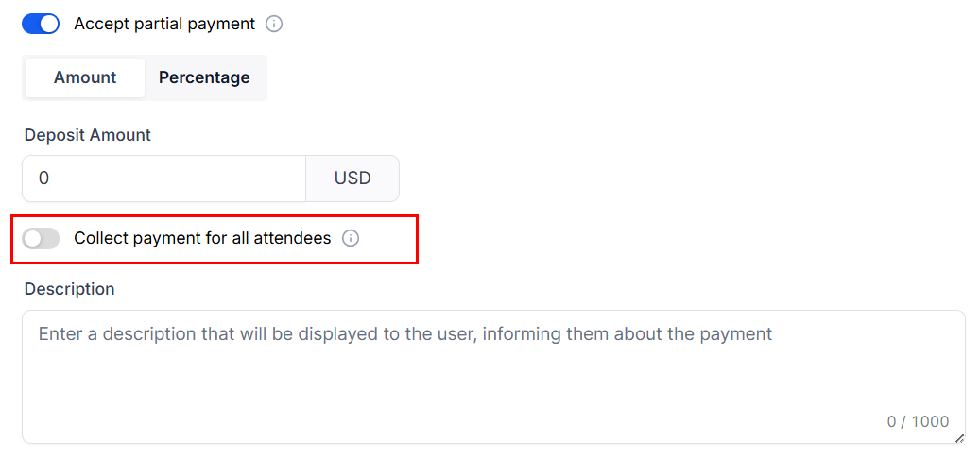Click info icon beside Collect payment for all attendees
The height and width of the screenshot is (460, 980).
click(351, 238)
